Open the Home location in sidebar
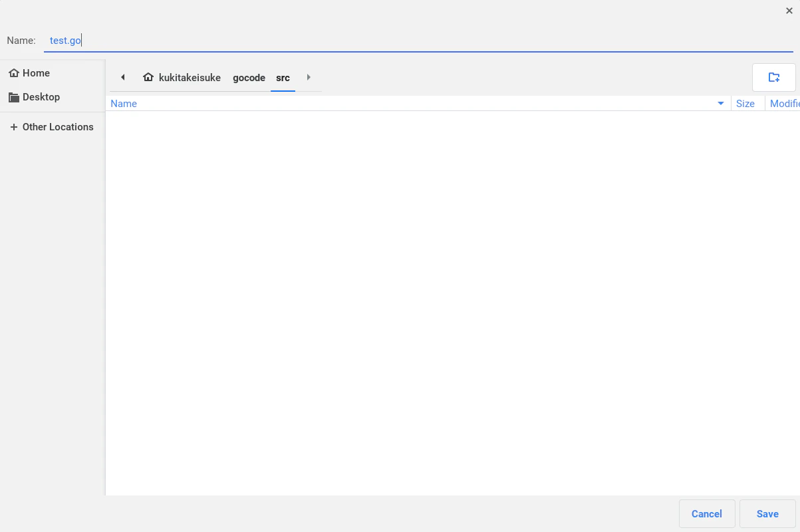This screenshot has height=532, width=800. coord(53,73)
